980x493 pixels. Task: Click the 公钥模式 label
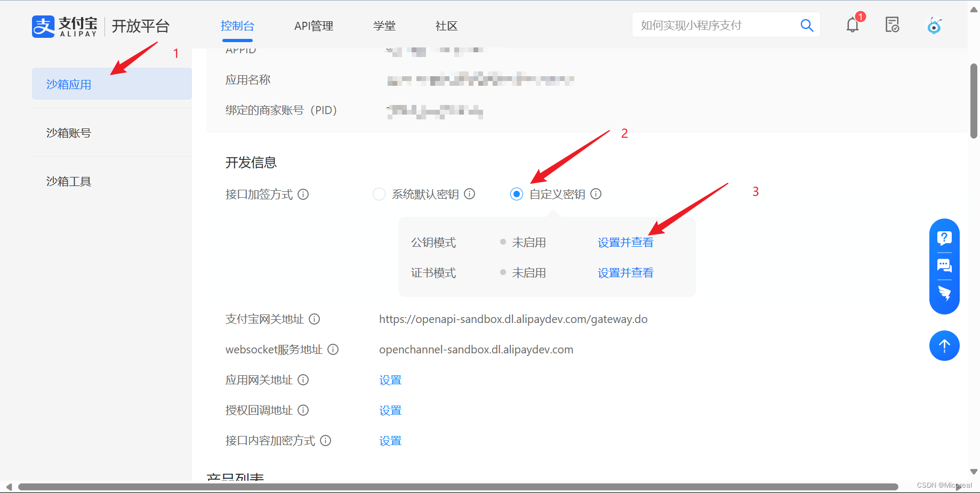pyautogui.click(x=433, y=242)
